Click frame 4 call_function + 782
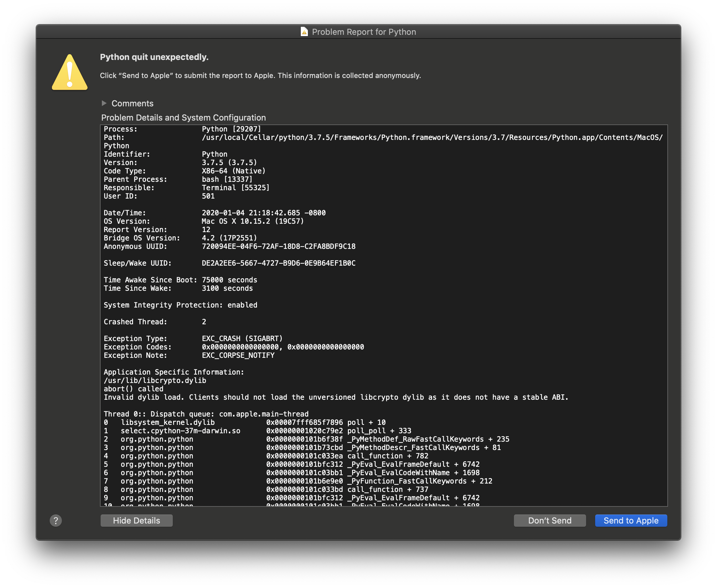This screenshot has width=717, height=588. click(266, 456)
